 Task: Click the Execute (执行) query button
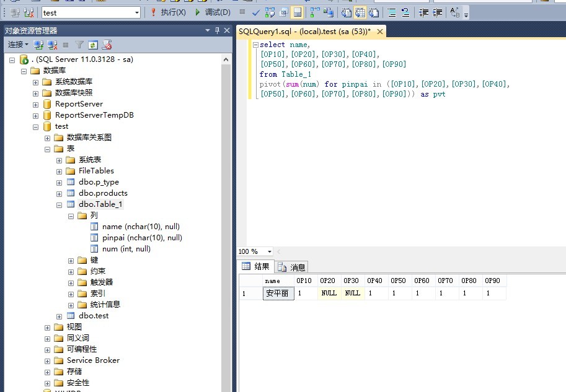tap(167, 12)
